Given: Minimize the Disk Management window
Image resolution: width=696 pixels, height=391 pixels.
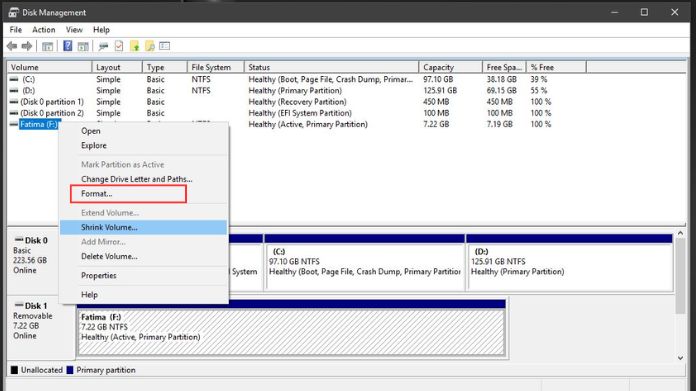Looking at the screenshot, I should 615,12.
